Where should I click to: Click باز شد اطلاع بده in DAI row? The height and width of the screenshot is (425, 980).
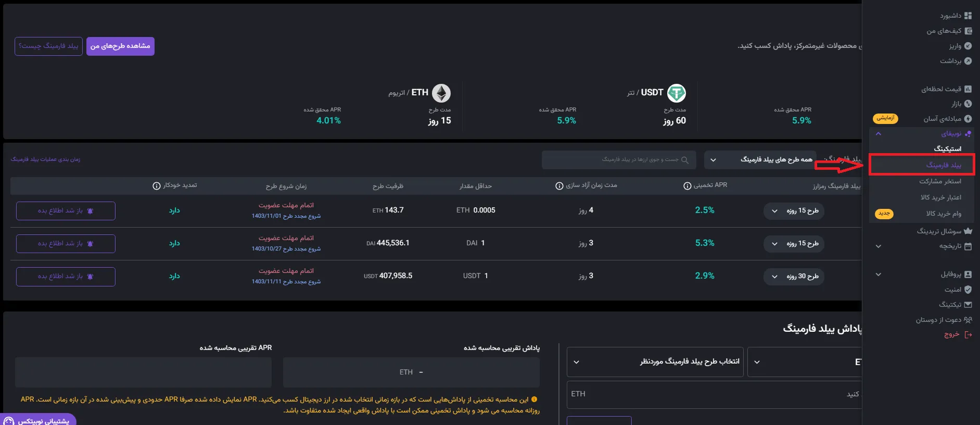(66, 244)
